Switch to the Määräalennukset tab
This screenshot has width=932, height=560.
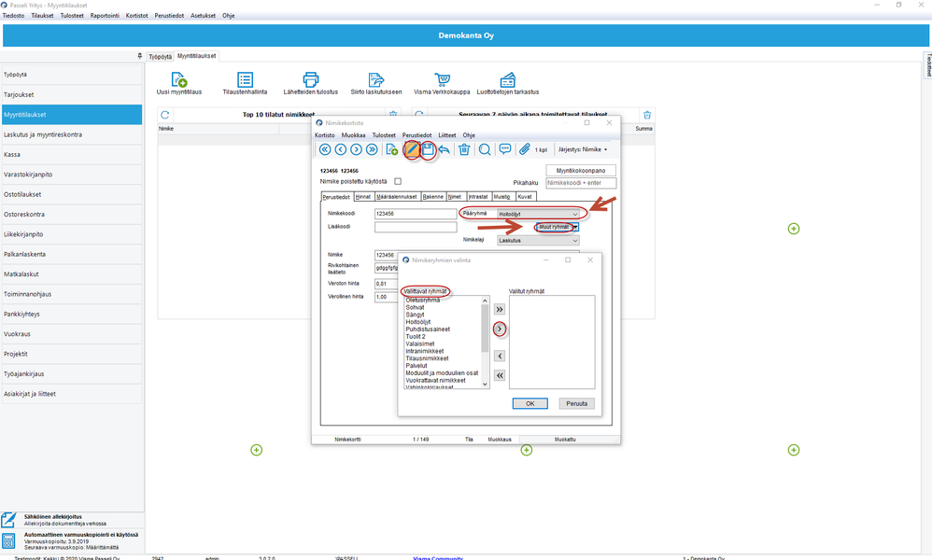pos(397,197)
